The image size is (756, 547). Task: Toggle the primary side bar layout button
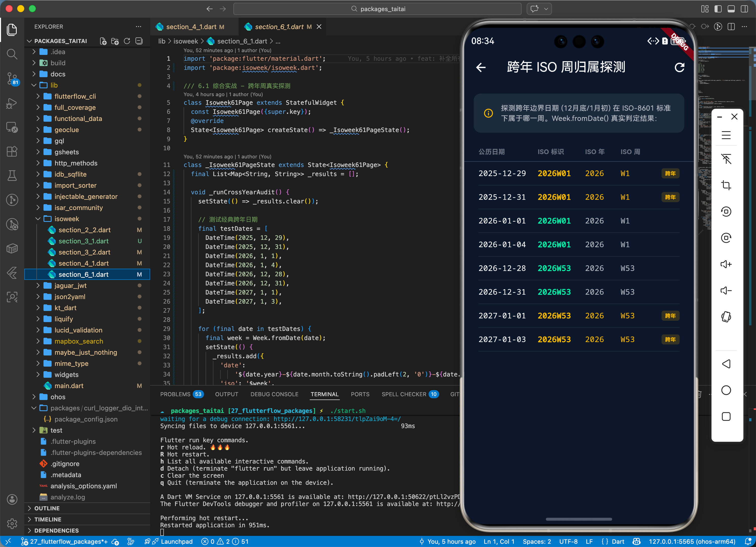pos(718,9)
